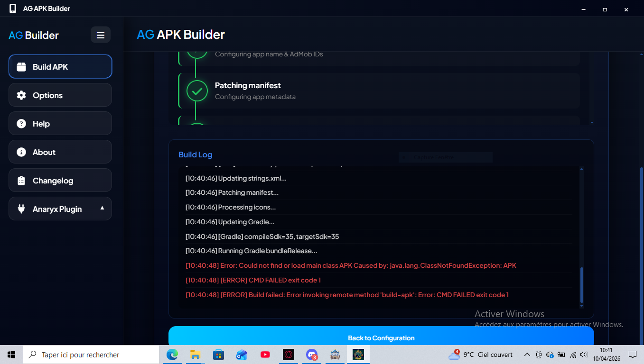Click the taskbar search box
Image resolution: width=644 pixels, height=364 pixels.
91,355
